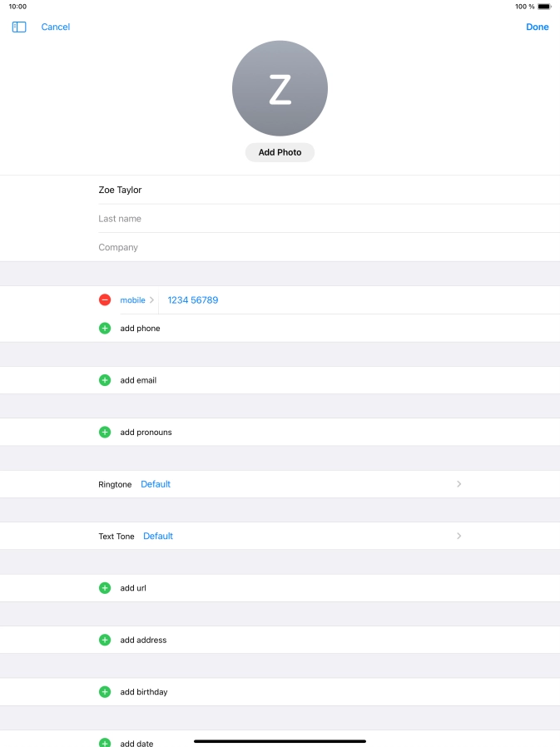This screenshot has width=560, height=747.
Task: Expand the Text Tone chevron
Action: [x=458, y=537]
